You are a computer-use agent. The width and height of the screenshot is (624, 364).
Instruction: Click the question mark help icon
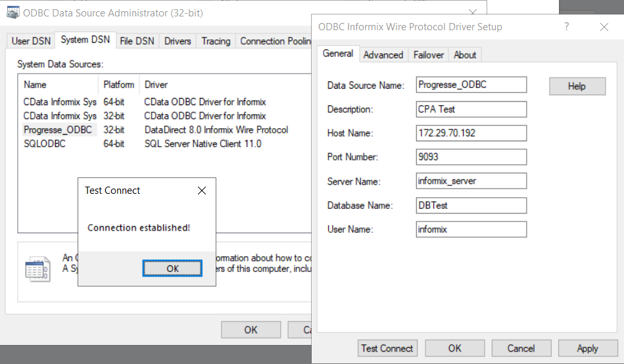coord(567,27)
